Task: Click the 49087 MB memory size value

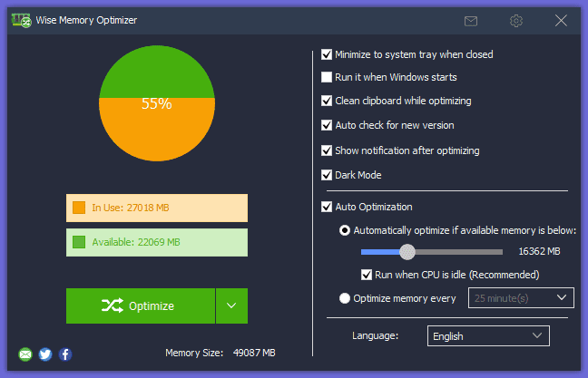Action: pyautogui.click(x=254, y=353)
